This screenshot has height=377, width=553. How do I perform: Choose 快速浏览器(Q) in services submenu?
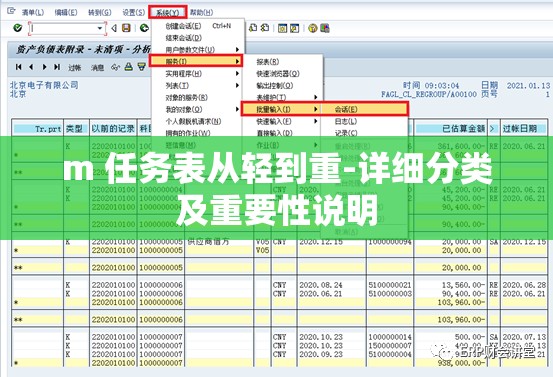click(278, 74)
